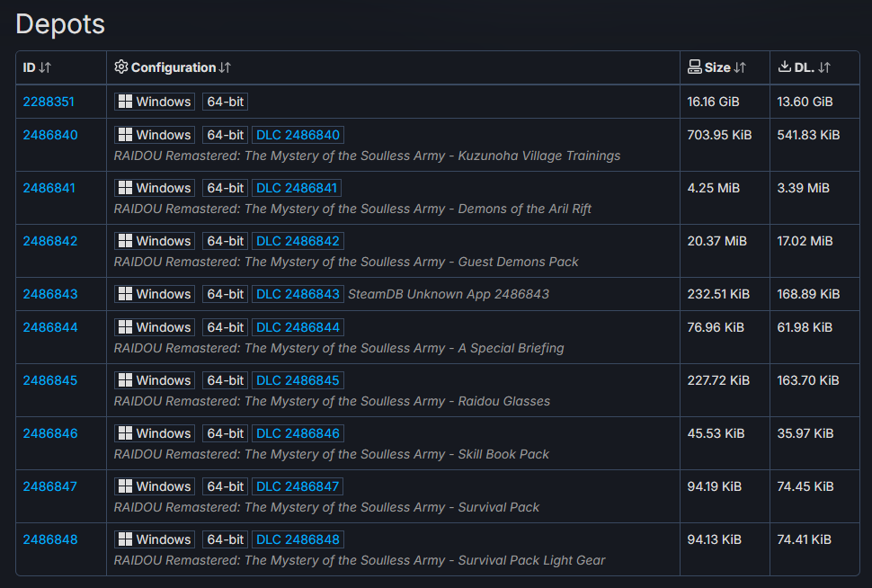The height and width of the screenshot is (588, 872).
Task: Open the DLC 2486842 link
Action: pyautogui.click(x=298, y=241)
